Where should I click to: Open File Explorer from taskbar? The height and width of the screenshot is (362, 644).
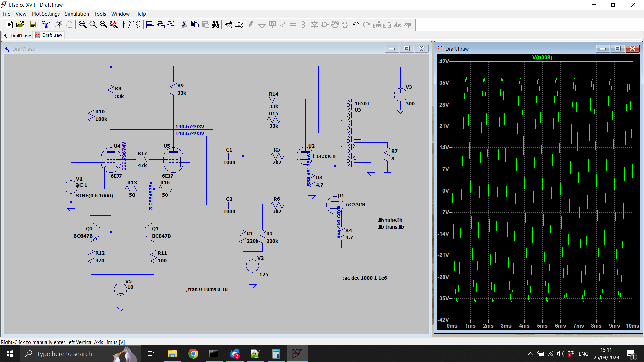pyautogui.click(x=172, y=354)
